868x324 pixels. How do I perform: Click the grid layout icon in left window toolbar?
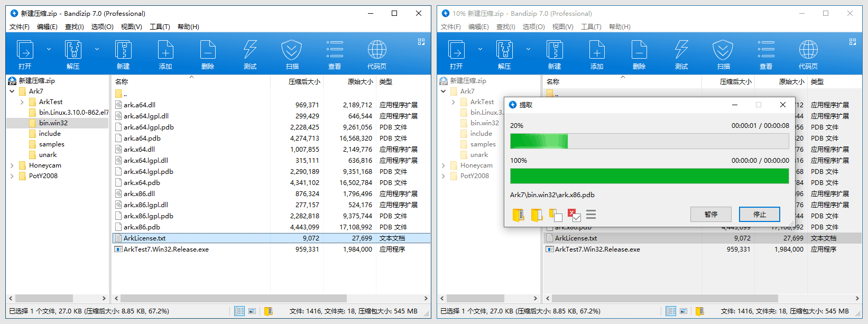[x=421, y=42]
